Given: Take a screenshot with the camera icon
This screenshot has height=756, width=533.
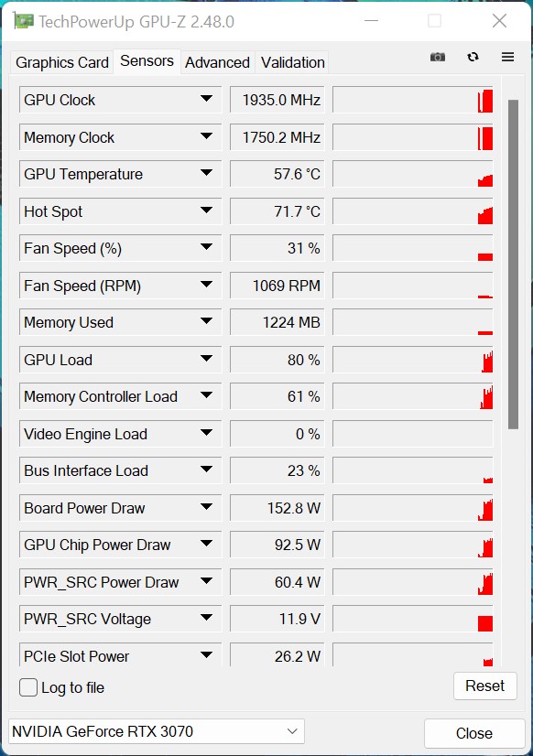Looking at the screenshot, I should tap(438, 58).
